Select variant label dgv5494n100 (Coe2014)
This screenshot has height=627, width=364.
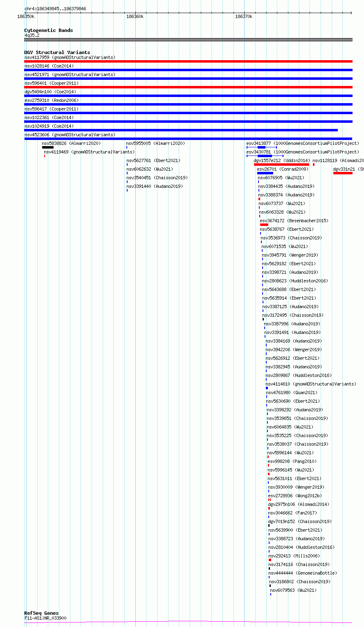[50, 92]
